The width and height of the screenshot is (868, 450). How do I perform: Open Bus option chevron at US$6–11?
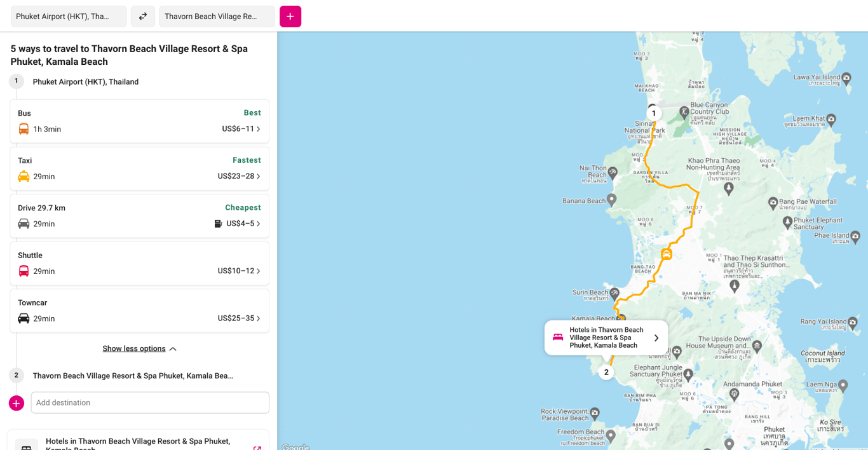point(258,129)
